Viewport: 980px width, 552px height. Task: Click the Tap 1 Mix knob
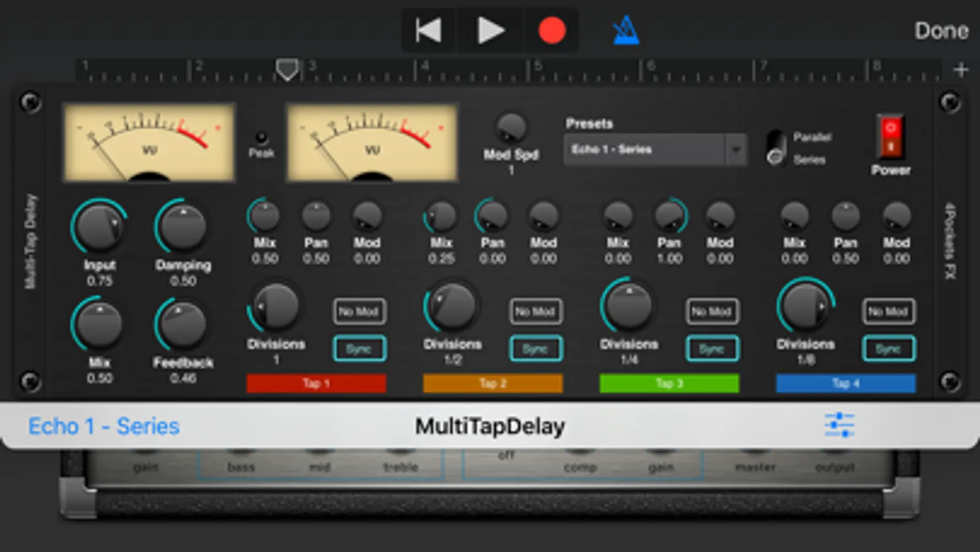pos(264,215)
